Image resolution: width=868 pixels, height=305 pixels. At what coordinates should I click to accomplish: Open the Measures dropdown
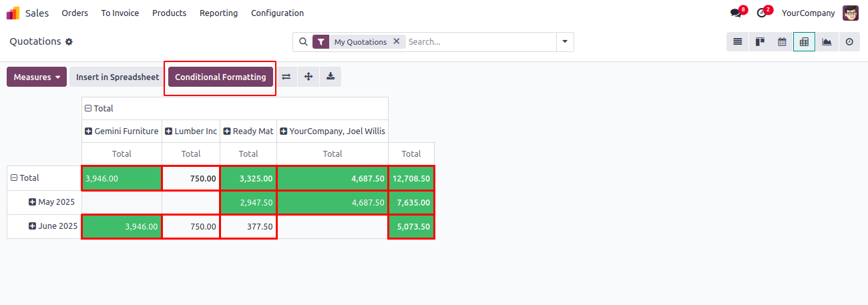pyautogui.click(x=37, y=77)
